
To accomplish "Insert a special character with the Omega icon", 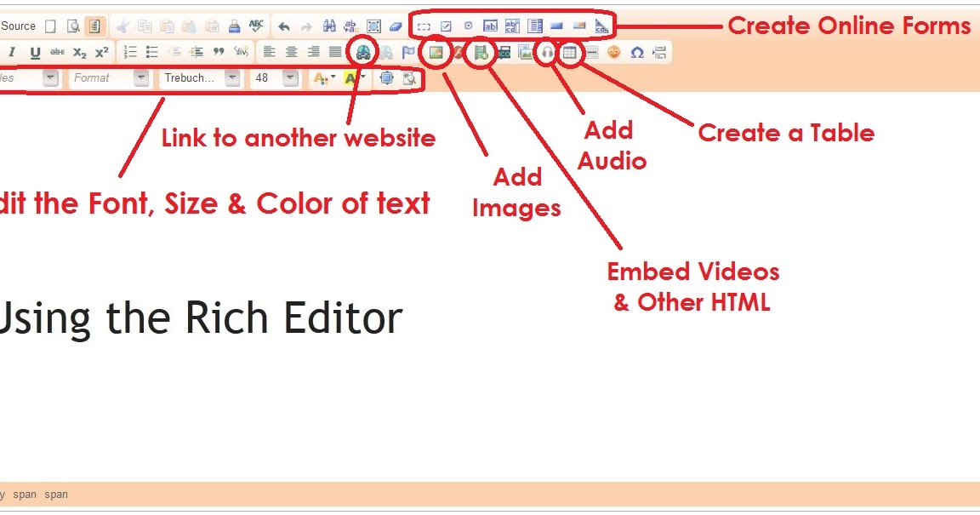I will (x=638, y=52).
